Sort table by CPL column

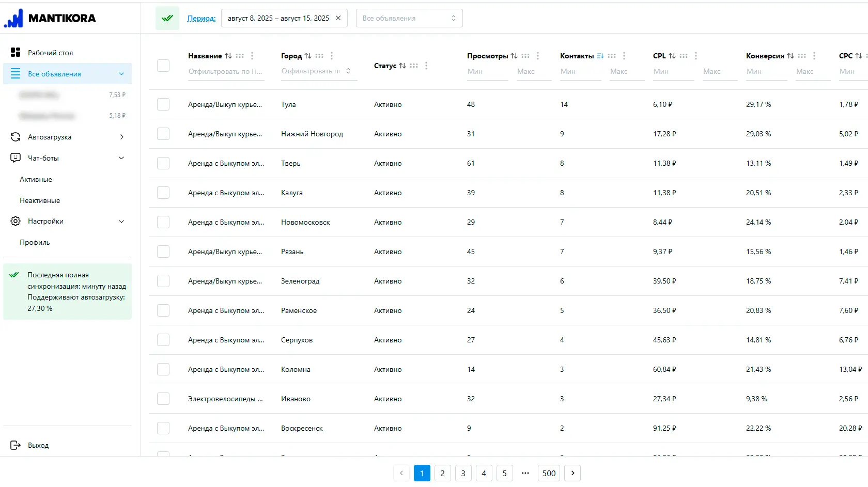click(672, 56)
